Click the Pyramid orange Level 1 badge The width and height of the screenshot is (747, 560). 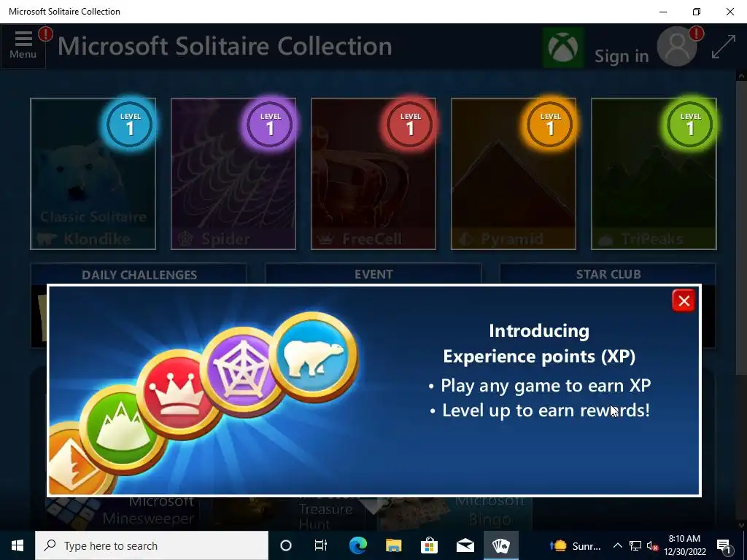tap(550, 125)
